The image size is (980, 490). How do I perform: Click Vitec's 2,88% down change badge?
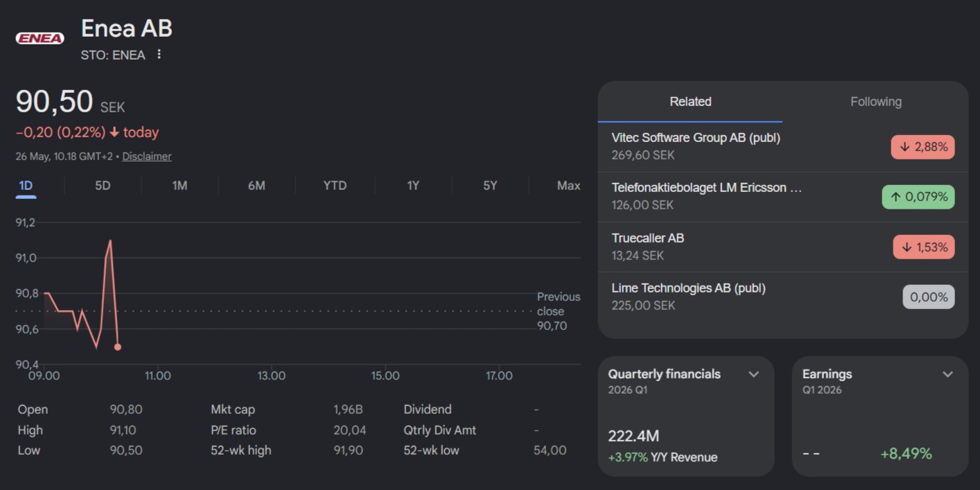point(923,148)
